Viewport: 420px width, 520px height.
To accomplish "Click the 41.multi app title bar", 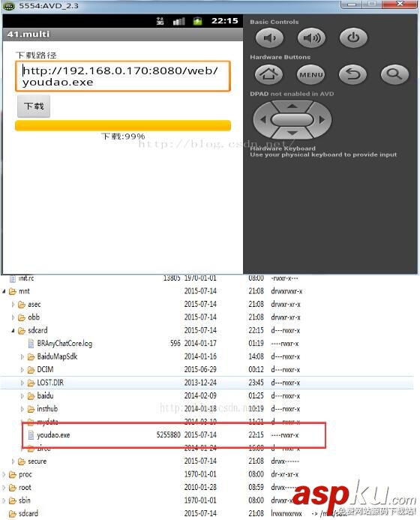I will tap(123, 35).
